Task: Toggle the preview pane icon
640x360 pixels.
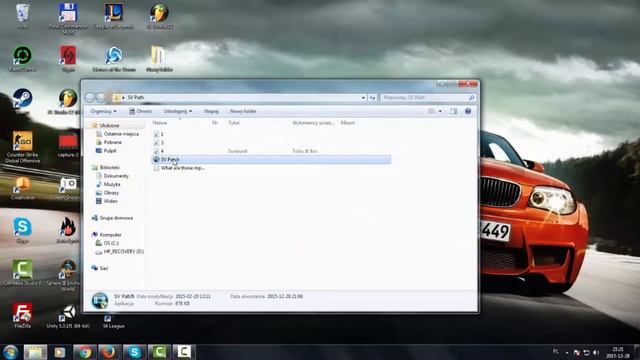Action: 453,111
